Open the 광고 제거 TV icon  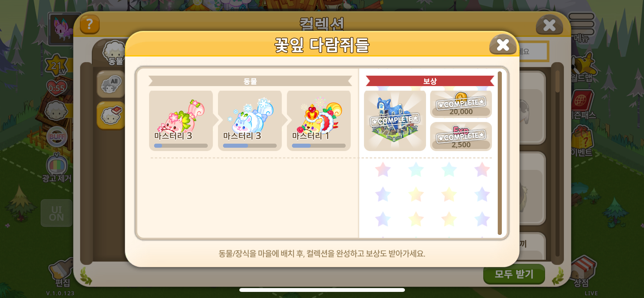point(57,168)
